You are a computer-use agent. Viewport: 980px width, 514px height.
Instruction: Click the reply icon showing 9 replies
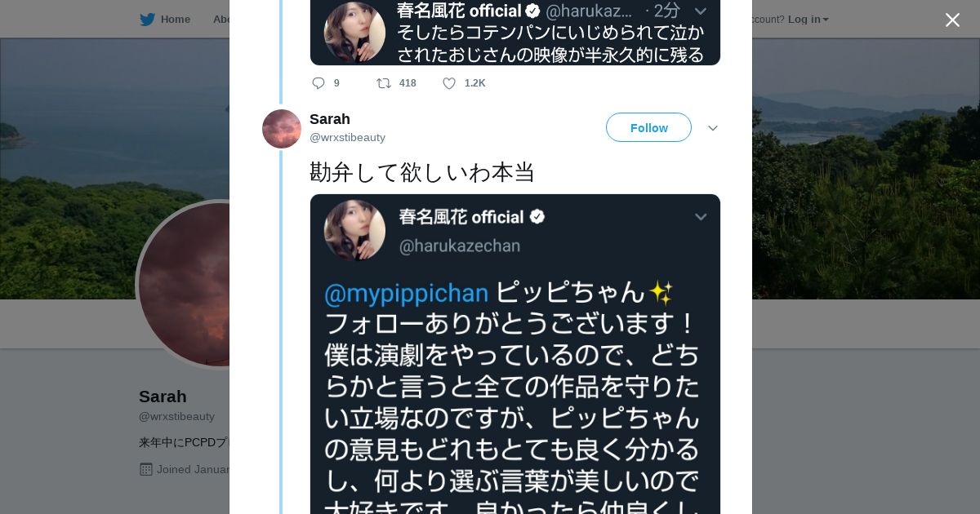(x=318, y=83)
